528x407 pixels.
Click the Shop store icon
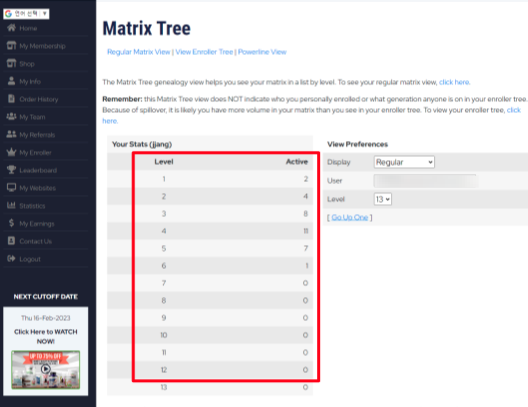coord(11,63)
